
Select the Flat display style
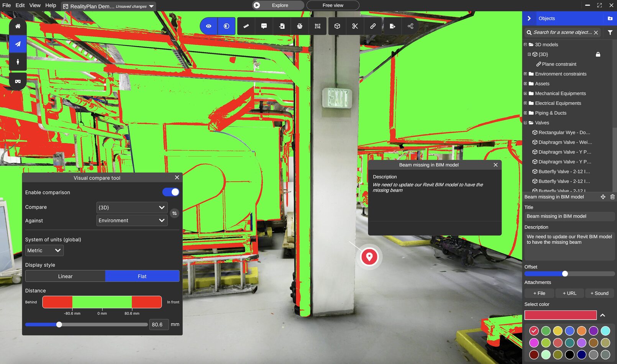point(142,276)
